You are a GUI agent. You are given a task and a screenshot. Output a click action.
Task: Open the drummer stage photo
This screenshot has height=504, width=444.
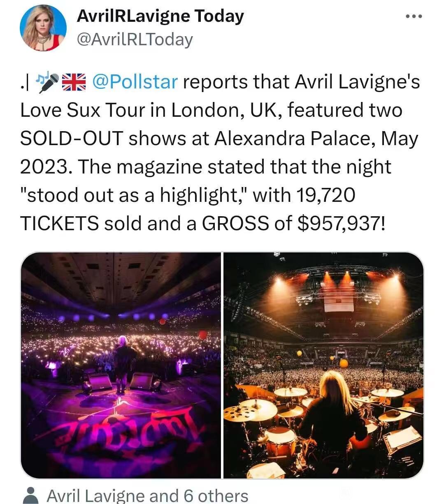coord(323,365)
